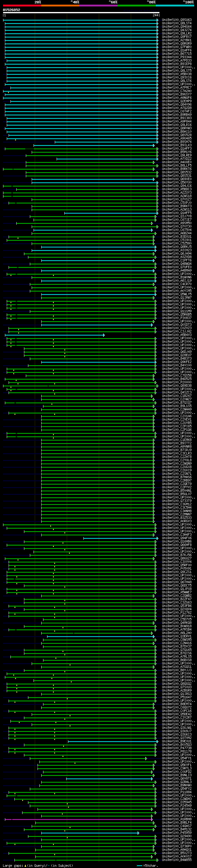Click hit label UniRef100_Q3ERV1

pos(176,636)
